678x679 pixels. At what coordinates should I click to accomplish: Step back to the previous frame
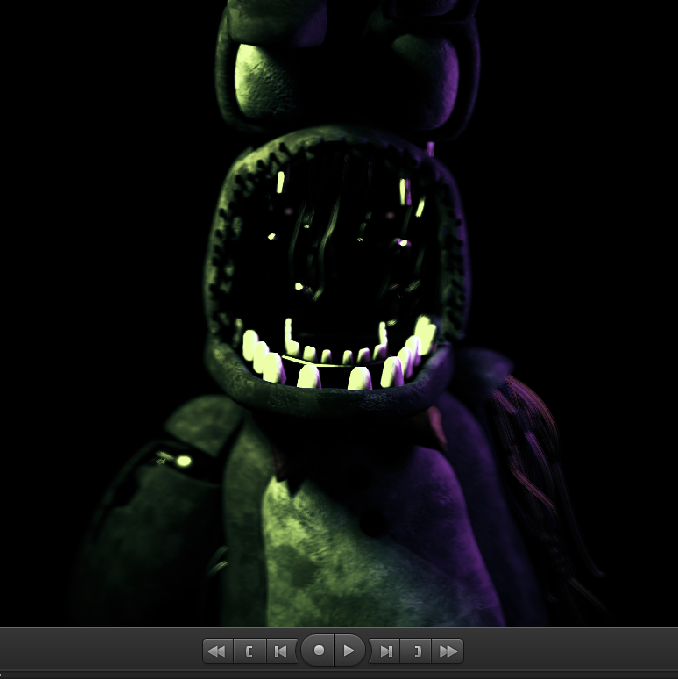point(281,651)
